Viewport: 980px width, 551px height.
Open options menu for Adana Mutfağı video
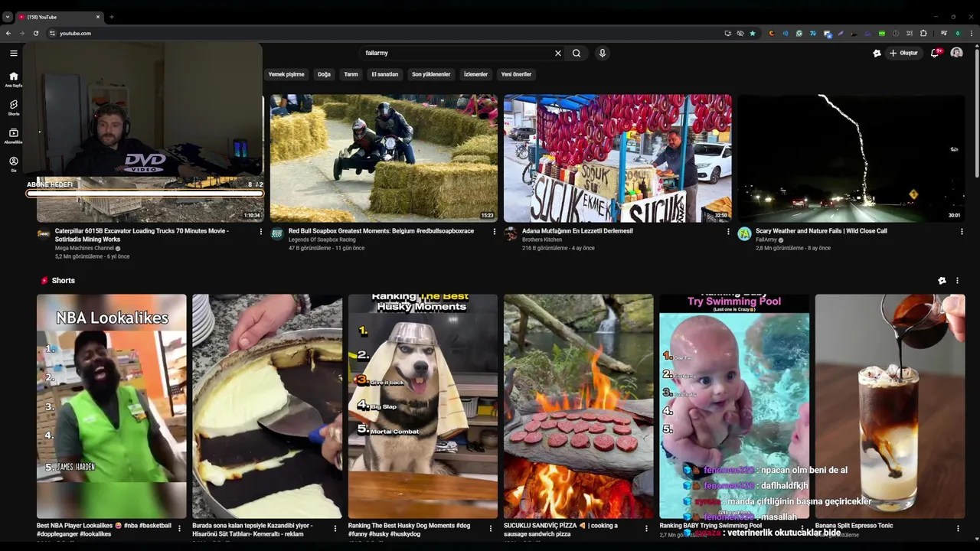point(727,232)
